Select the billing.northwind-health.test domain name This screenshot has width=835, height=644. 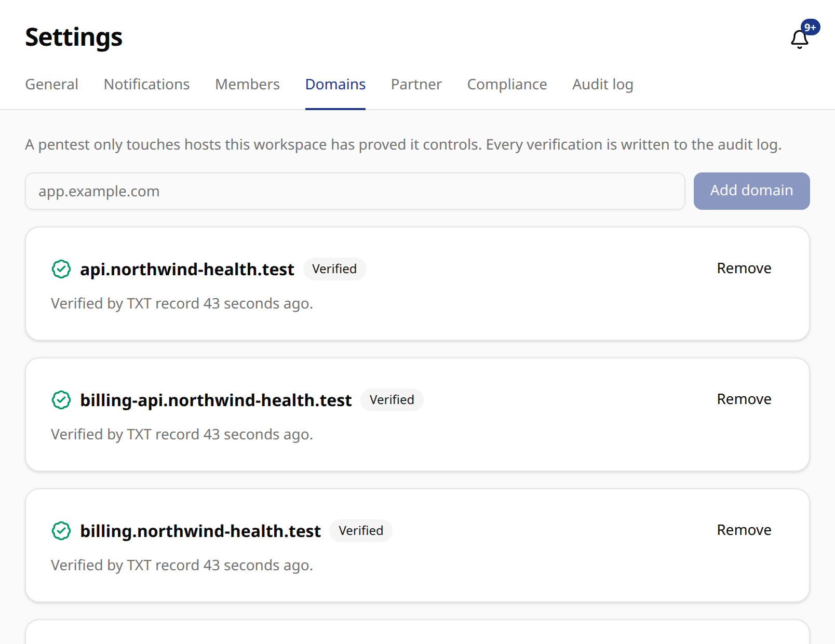(x=200, y=531)
